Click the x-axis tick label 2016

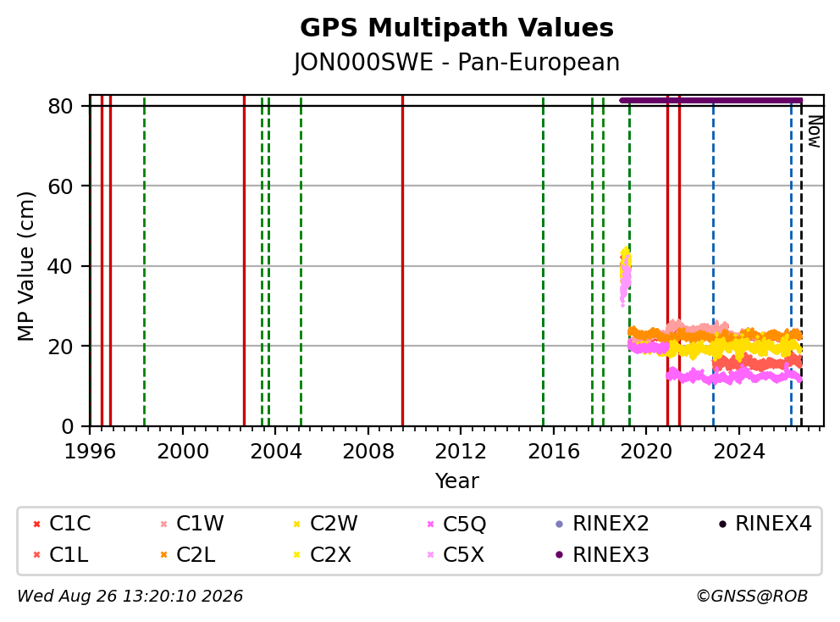pos(554,452)
